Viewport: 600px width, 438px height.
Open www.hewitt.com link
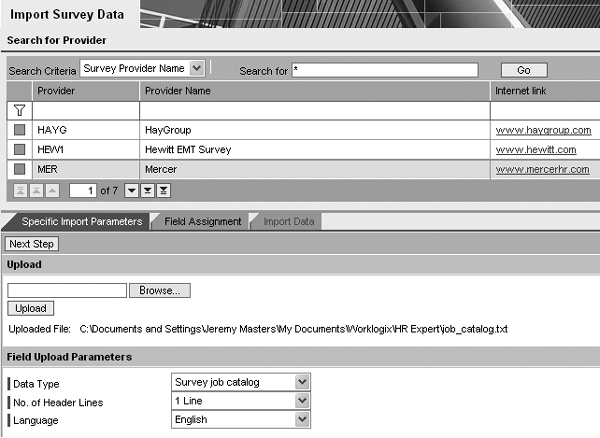pyautogui.click(x=536, y=150)
